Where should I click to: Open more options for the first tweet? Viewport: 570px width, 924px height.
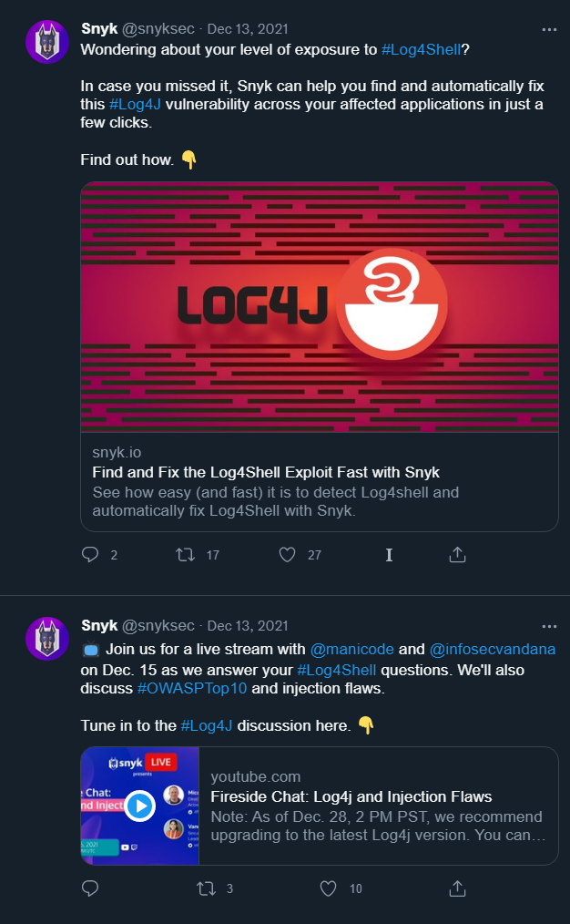[x=549, y=29]
